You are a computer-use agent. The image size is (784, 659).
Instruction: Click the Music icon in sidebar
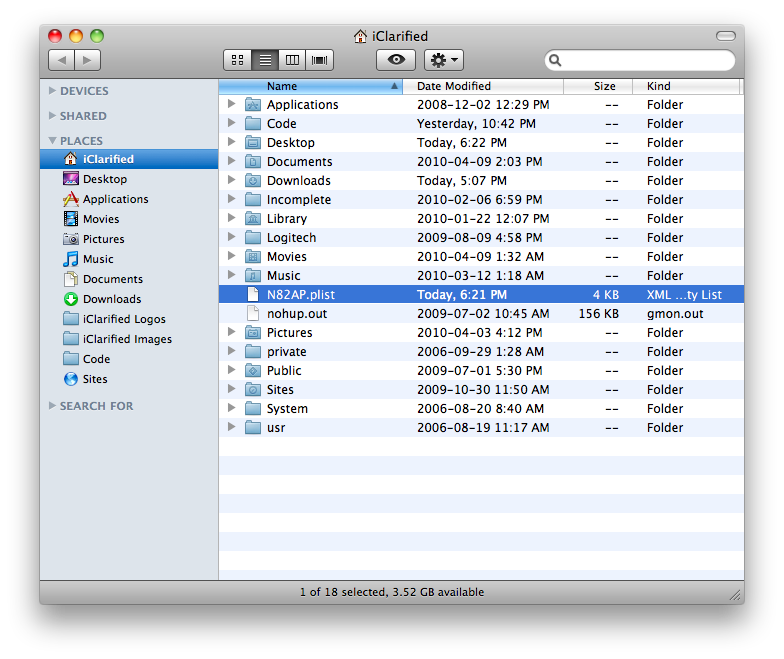pos(71,259)
